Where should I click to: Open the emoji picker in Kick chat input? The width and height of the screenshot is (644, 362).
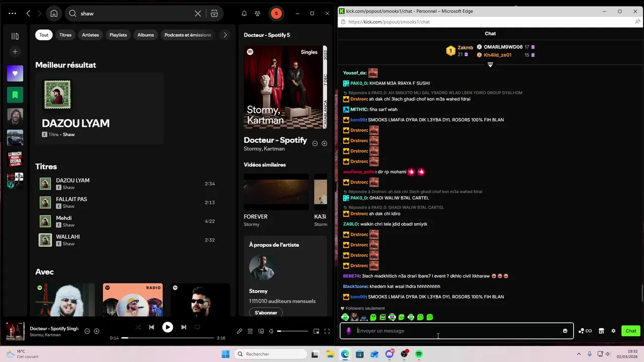(x=565, y=331)
